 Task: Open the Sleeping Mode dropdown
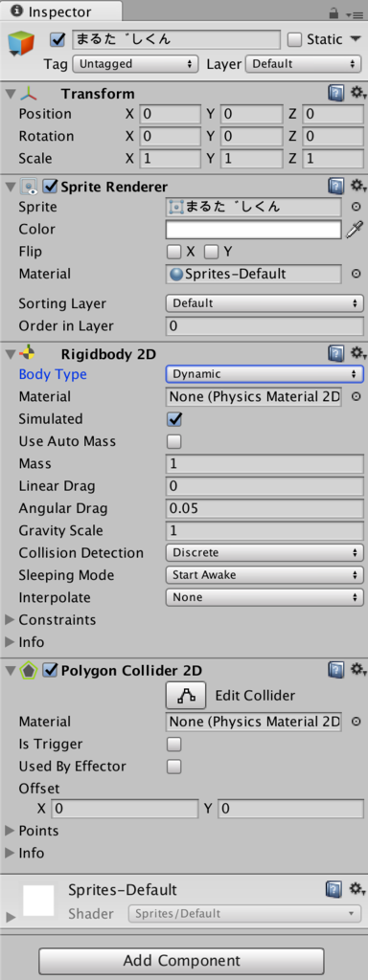pos(264,574)
